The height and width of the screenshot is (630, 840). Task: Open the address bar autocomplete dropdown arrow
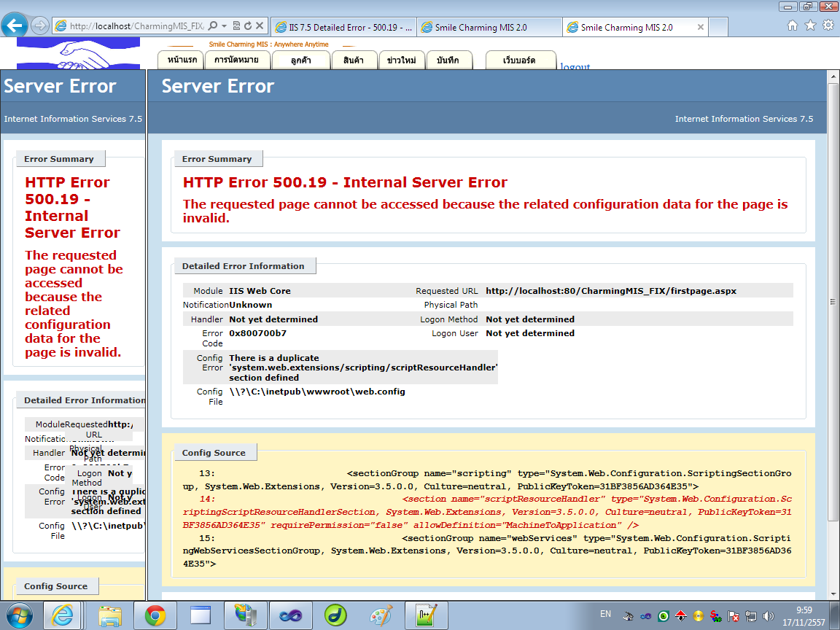click(x=225, y=26)
